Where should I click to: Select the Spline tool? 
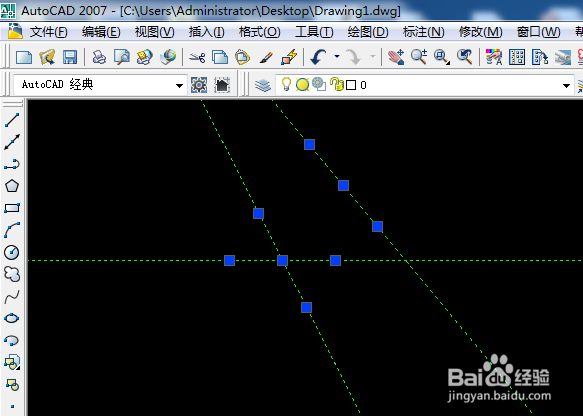[x=12, y=296]
